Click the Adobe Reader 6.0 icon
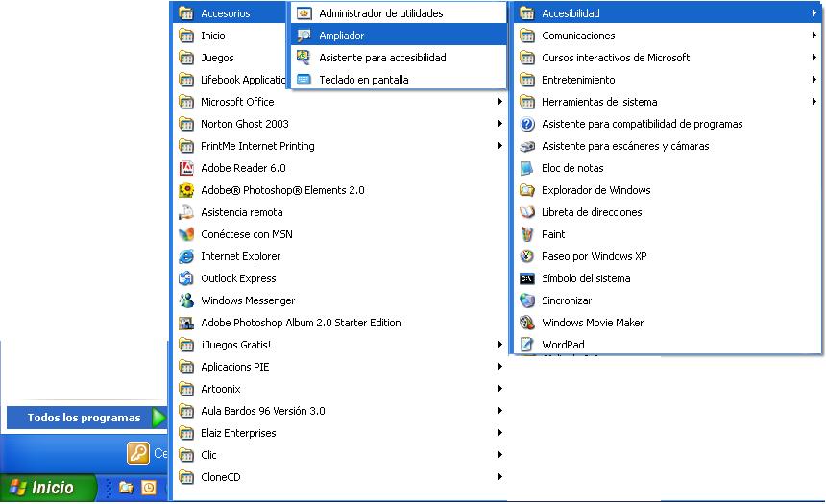This screenshot has height=504, width=826. (x=186, y=168)
